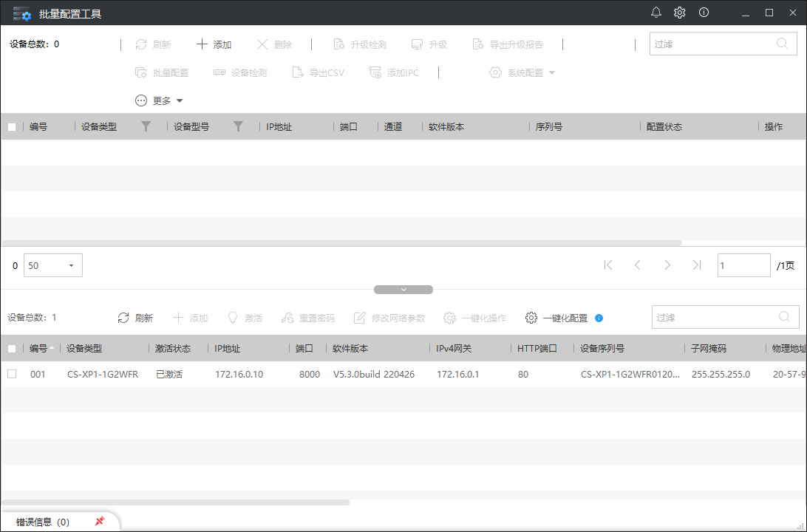Click the lower table horizontal scrollbar

pyautogui.click(x=176, y=502)
